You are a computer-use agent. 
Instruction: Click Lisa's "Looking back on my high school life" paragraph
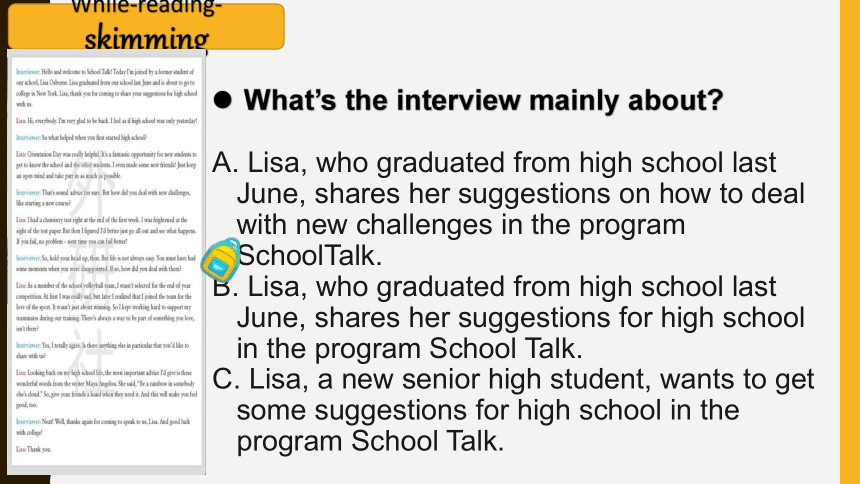(106, 389)
